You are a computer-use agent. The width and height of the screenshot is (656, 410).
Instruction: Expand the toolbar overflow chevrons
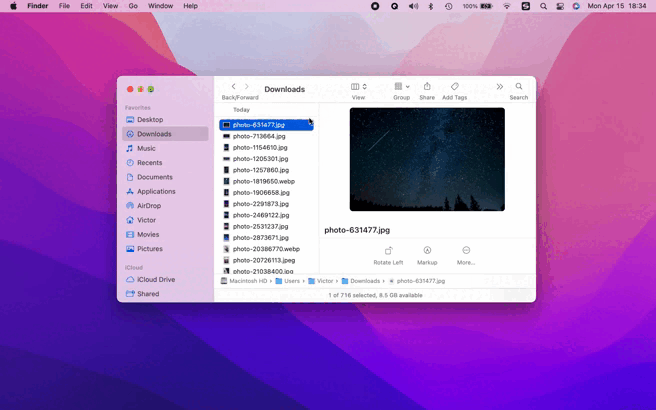point(500,87)
